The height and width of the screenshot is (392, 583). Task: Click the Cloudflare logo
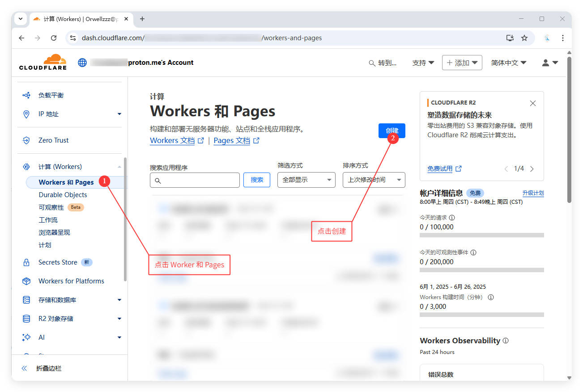coord(43,62)
